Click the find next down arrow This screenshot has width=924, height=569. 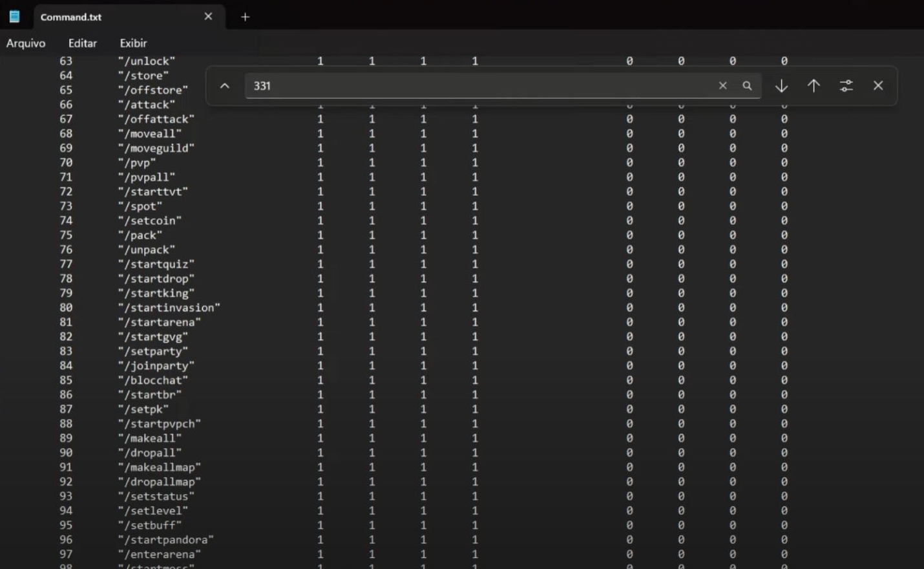click(781, 85)
